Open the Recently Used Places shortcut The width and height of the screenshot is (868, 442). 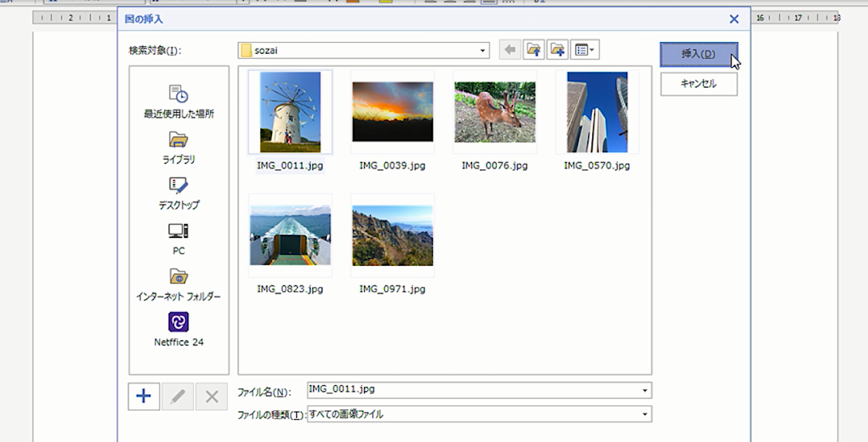pyautogui.click(x=179, y=101)
